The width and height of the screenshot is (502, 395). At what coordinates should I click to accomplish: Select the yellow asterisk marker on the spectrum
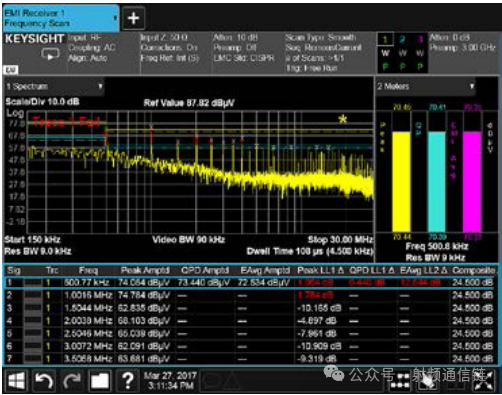coord(343,119)
